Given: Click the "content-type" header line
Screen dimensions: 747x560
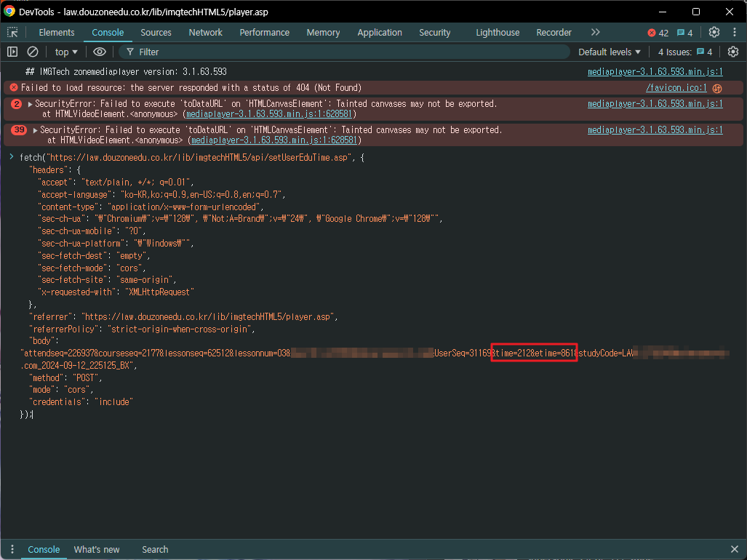Looking at the screenshot, I should click(151, 207).
